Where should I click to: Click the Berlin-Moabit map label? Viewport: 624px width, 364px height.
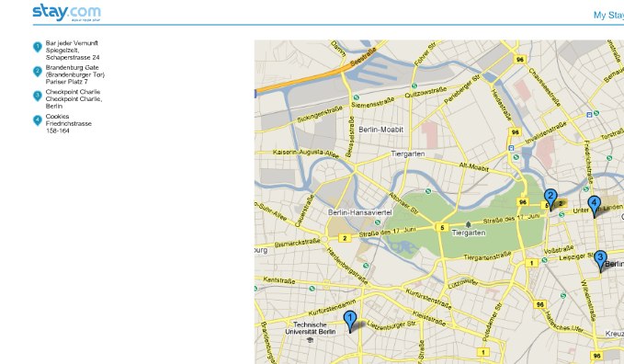pyautogui.click(x=380, y=130)
